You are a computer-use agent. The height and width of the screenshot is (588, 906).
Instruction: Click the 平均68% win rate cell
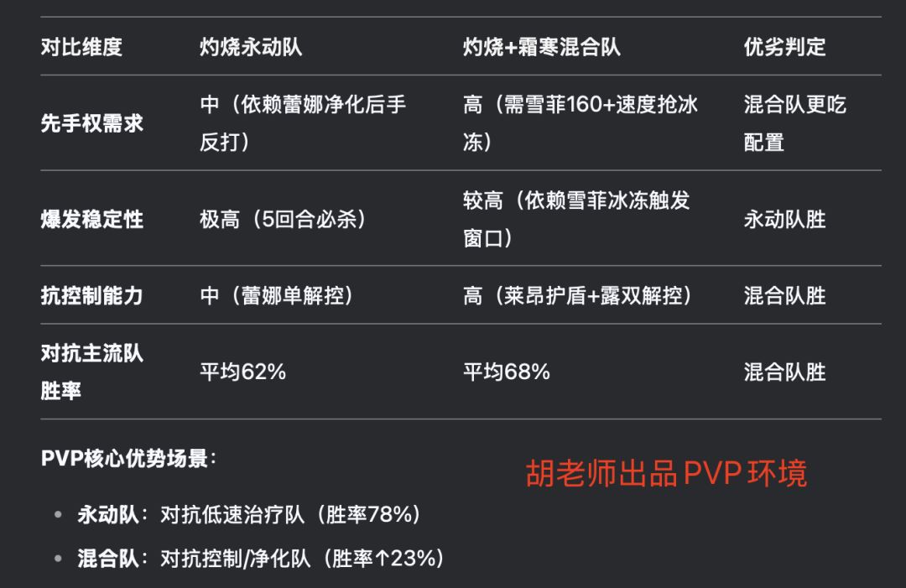pyautogui.click(x=507, y=372)
